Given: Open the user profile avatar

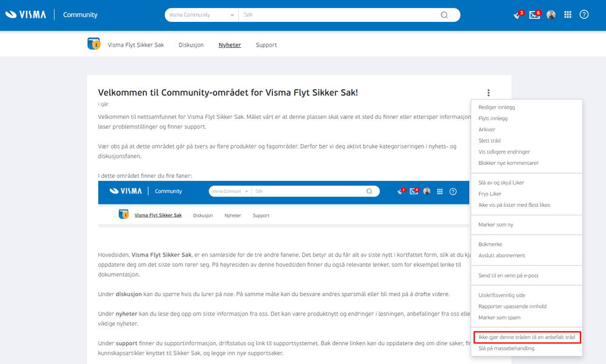Looking at the screenshot, I should coord(551,15).
